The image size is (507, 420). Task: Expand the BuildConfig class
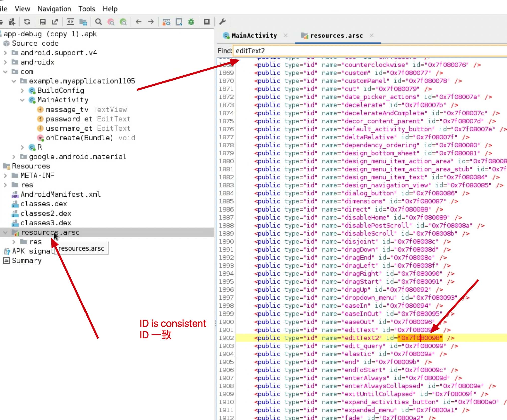point(22,90)
